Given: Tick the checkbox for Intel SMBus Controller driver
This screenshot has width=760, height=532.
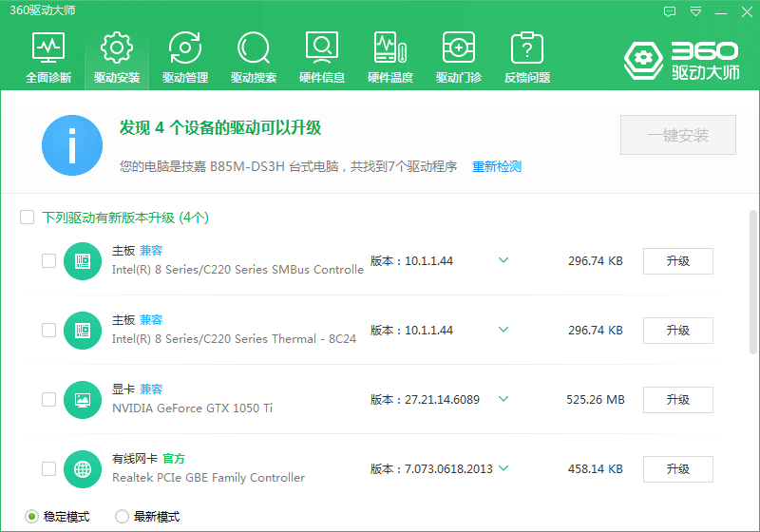Looking at the screenshot, I should [48, 261].
